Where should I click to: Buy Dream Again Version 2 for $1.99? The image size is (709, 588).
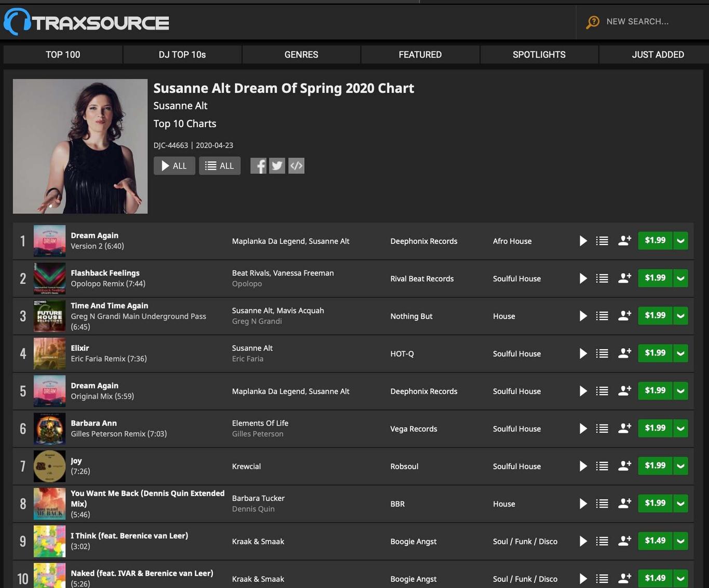[x=655, y=241]
